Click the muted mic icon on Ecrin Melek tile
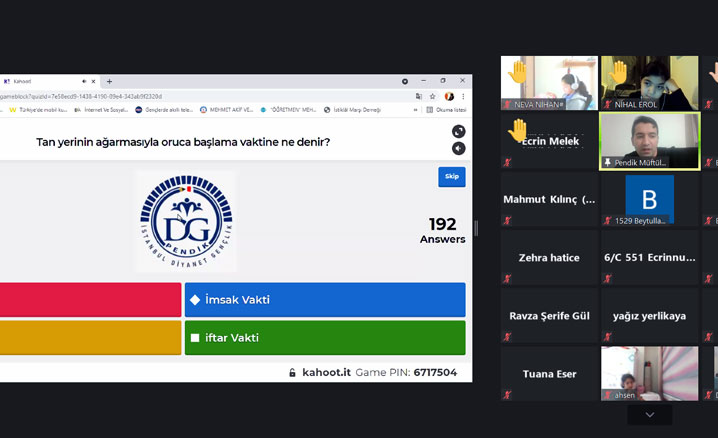718x438 pixels. point(508,162)
